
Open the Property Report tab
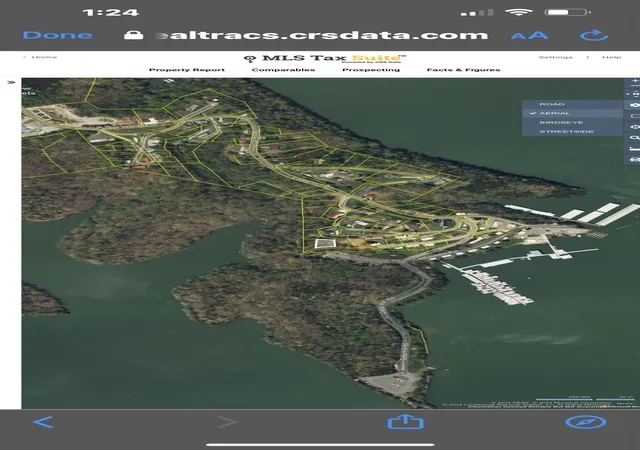pyautogui.click(x=187, y=70)
